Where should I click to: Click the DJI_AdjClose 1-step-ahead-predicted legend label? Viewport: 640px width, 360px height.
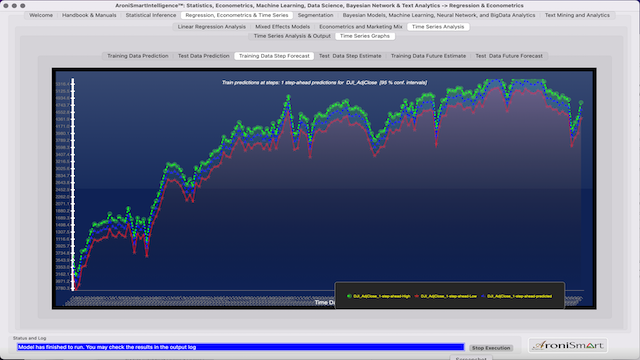(519, 296)
